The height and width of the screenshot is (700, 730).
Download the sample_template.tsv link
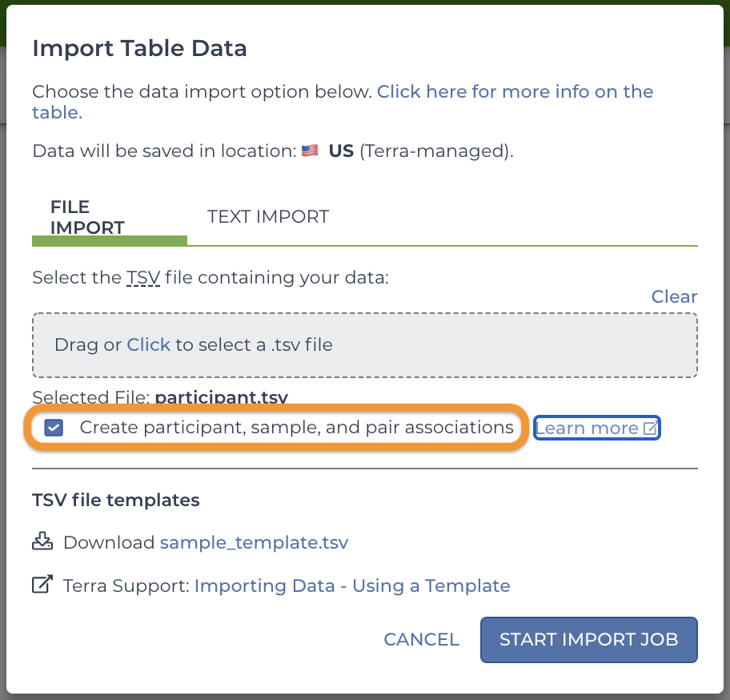tap(254, 542)
